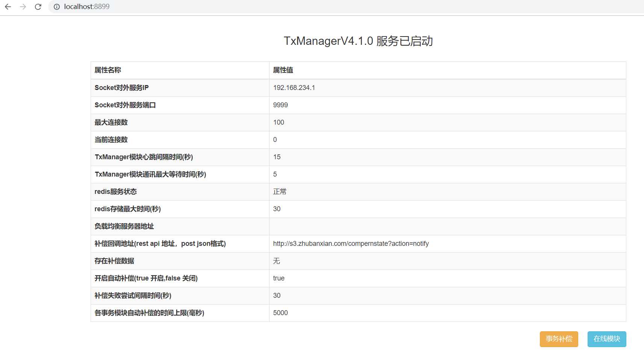Select the port value 9999
The image size is (644, 355).
[x=280, y=105]
